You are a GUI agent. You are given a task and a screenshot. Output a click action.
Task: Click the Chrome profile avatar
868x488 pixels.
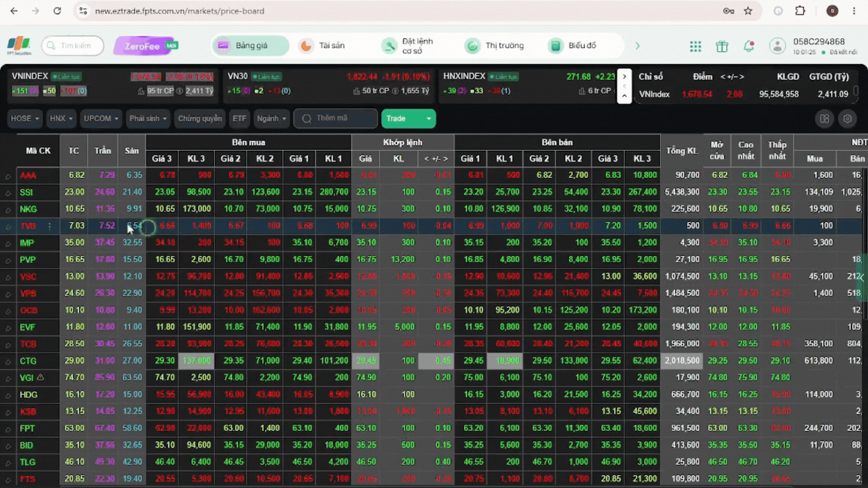click(x=832, y=11)
